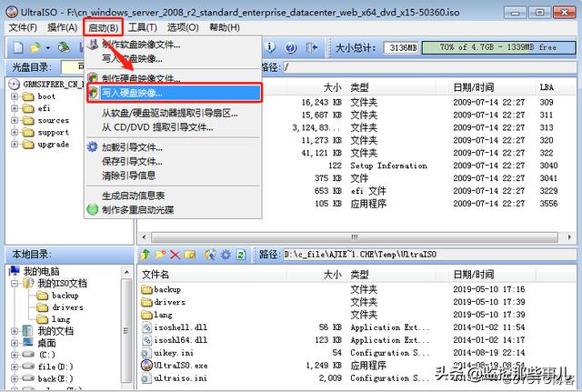
Task: Open the 帮助(H) menu
Action: point(225,27)
